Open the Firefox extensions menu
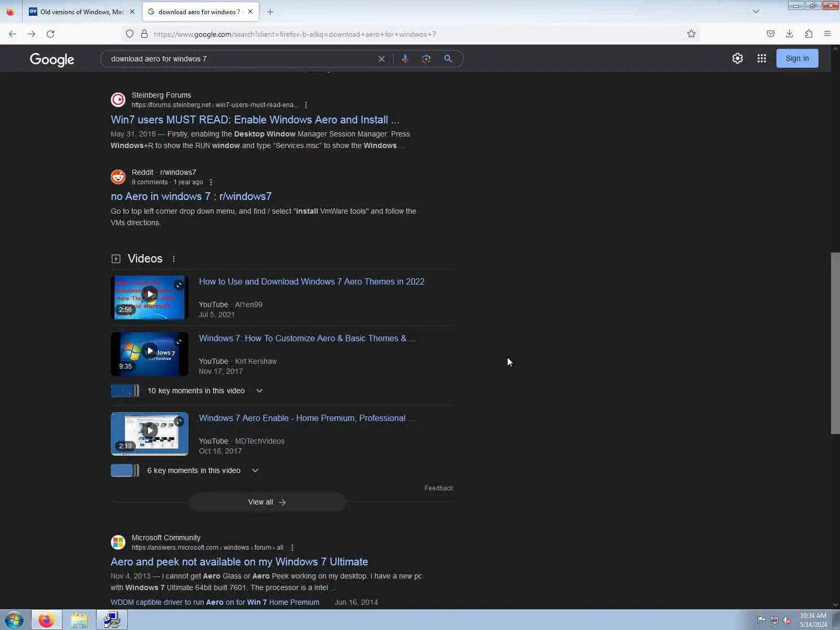840x630 pixels. [x=808, y=34]
